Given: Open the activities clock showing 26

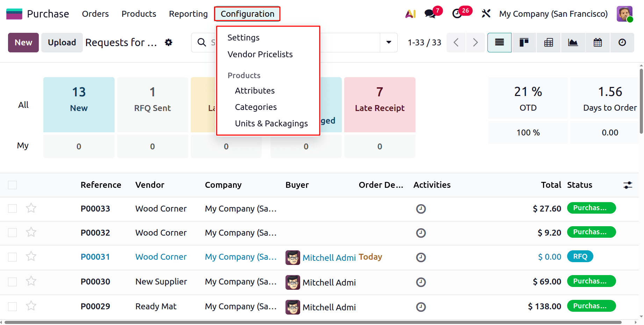Looking at the screenshot, I should [x=457, y=14].
